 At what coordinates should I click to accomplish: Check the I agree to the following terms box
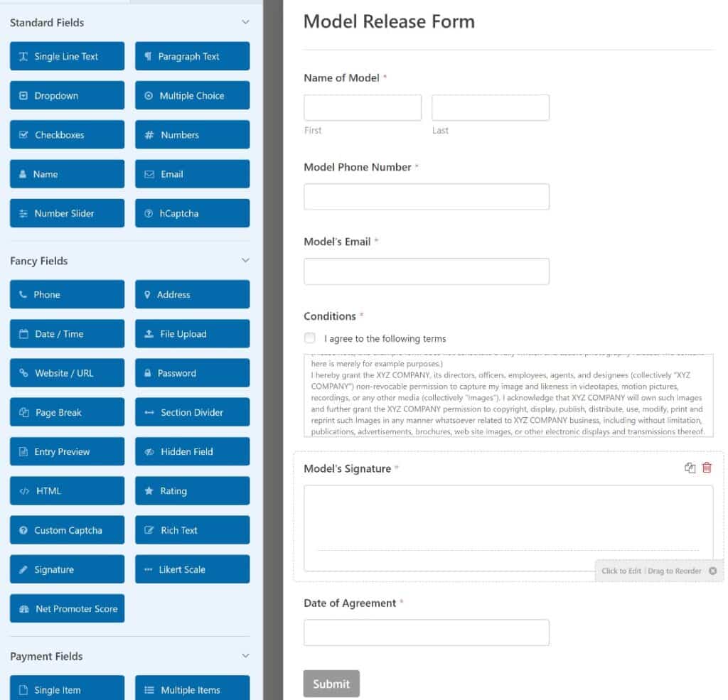pos(309,338)
